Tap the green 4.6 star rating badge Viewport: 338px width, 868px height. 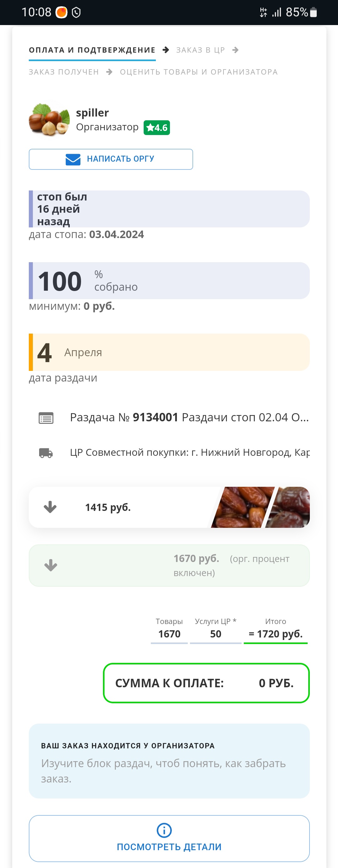point(156,128)
